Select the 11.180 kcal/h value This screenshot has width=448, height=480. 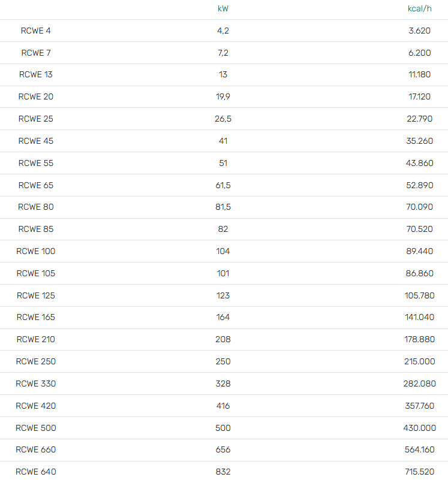point(419,75)
